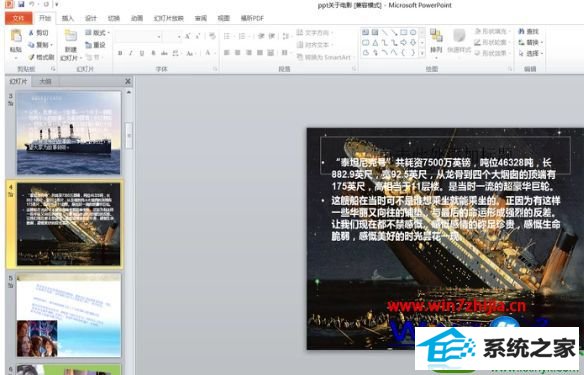Expand the shapes gallery more arrow
The width and height of the screenshot is (584, 375).
tap(422, 53)
